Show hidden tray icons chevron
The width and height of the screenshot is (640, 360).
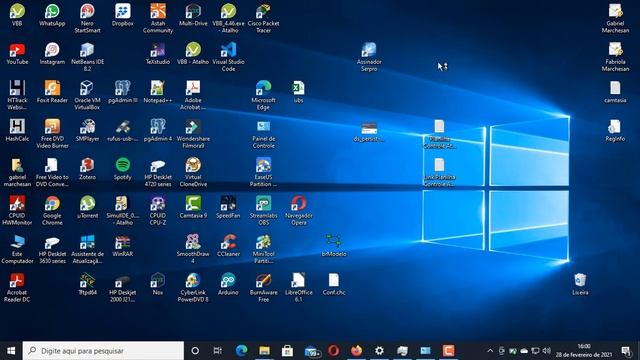pos(490,351)
